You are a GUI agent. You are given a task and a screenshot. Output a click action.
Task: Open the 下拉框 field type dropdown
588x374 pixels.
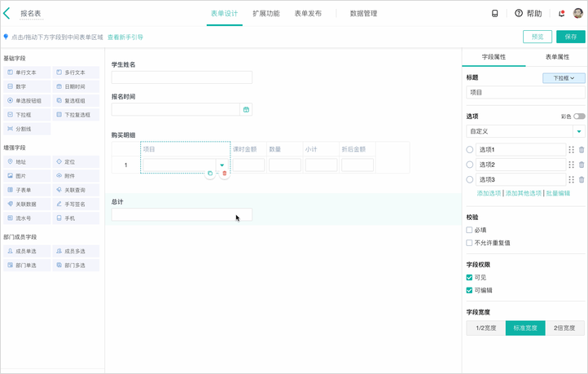(564, 78)
